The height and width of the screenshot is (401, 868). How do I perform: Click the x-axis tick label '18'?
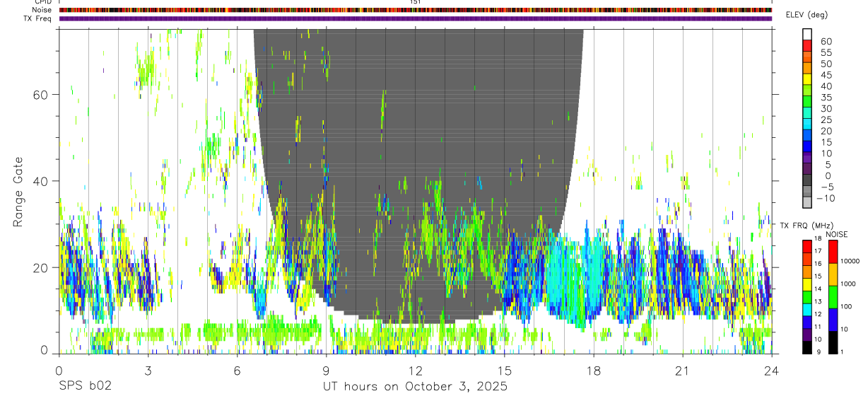(593, 370)
